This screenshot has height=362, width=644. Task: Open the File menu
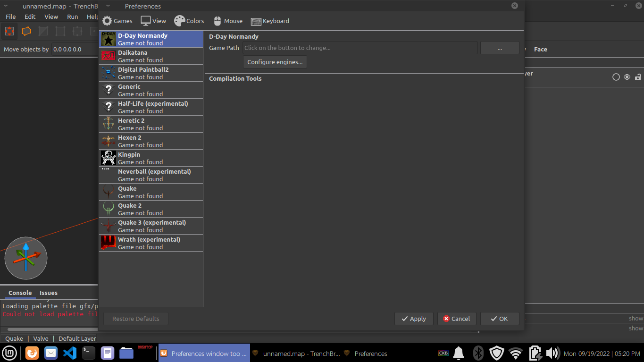10,16
